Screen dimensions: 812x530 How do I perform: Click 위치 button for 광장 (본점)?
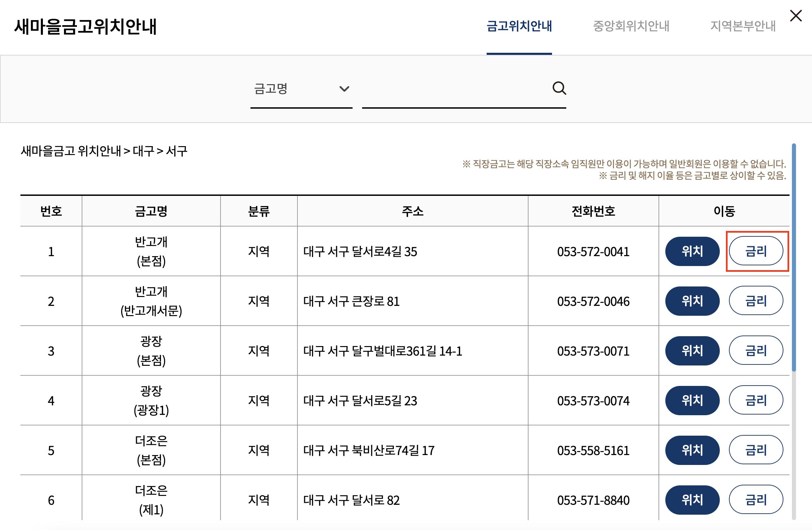tap(692, 351)
